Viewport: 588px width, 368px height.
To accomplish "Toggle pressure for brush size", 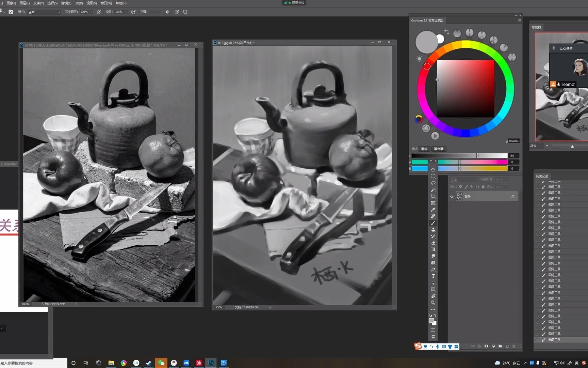I will (x=177, y=12).
